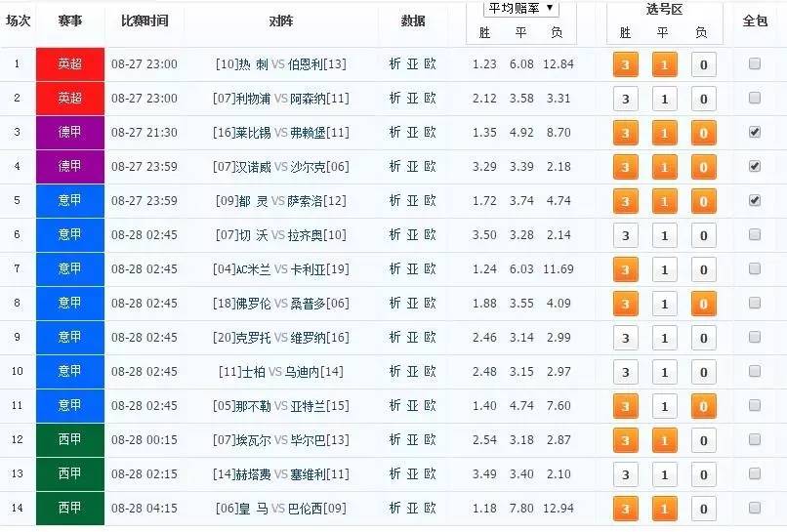
Task: Open the 塞维利 team name in row 13
Action: tap(308, 474)
